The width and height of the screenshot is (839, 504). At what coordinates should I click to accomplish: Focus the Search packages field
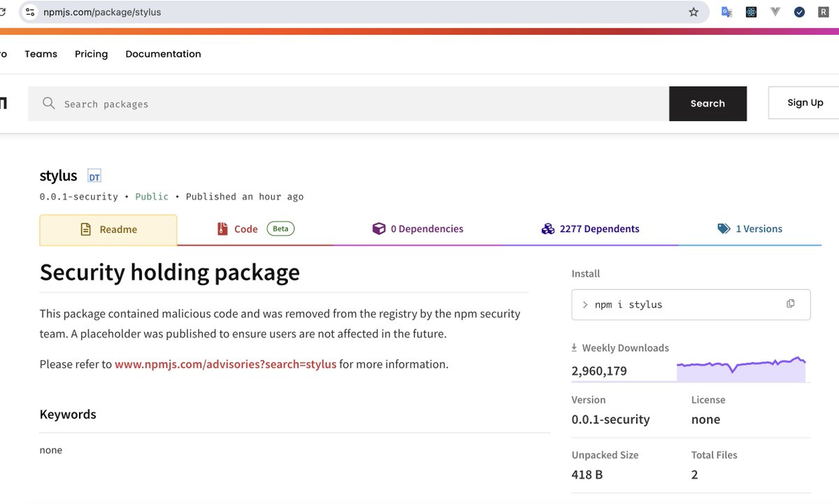pos(348,103)
